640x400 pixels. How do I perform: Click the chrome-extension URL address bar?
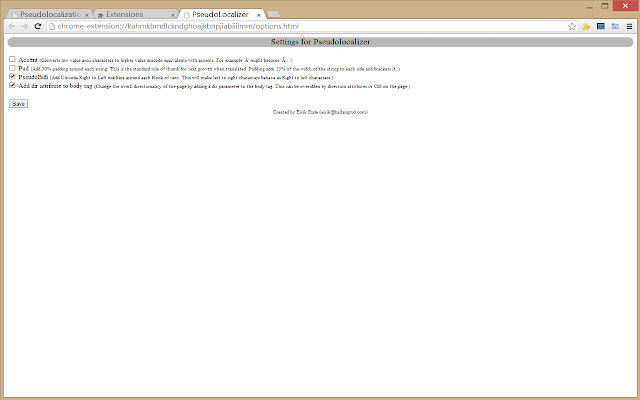pyautogui.click(x=310, y=26)
